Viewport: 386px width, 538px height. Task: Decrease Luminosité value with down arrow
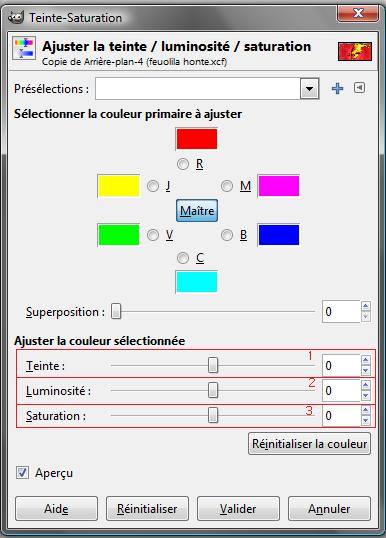365,396
